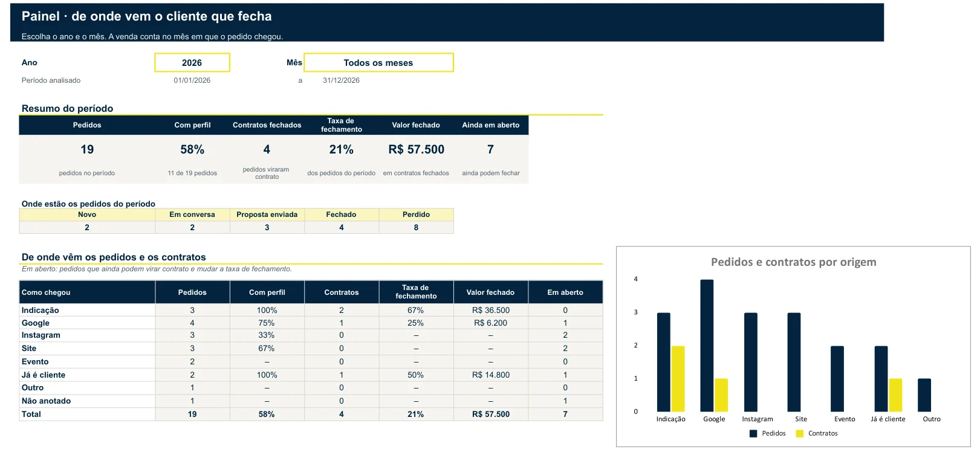Click the Outro bar in the chart
980x458 pixels.
(924, 395)
